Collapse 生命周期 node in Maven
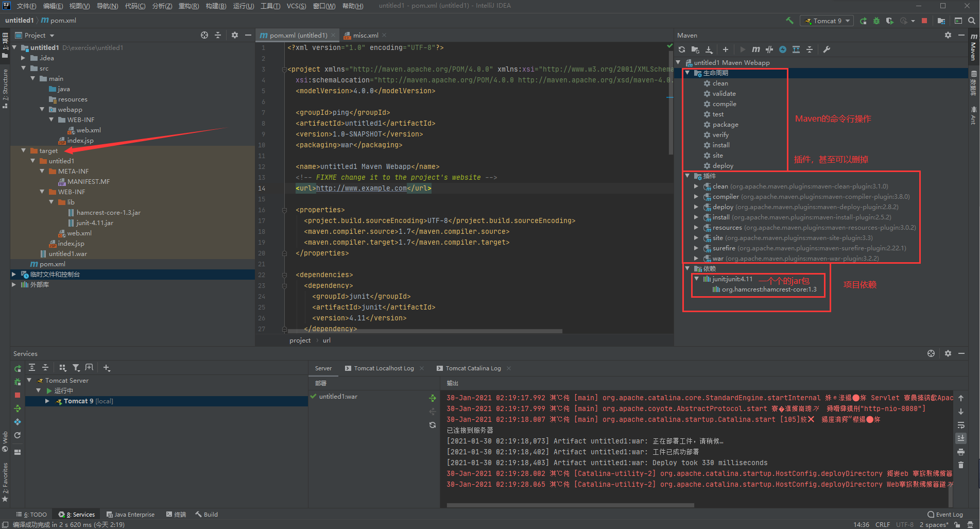The width and height of the screenshot is (980, 529). click(x=687, y=73)
